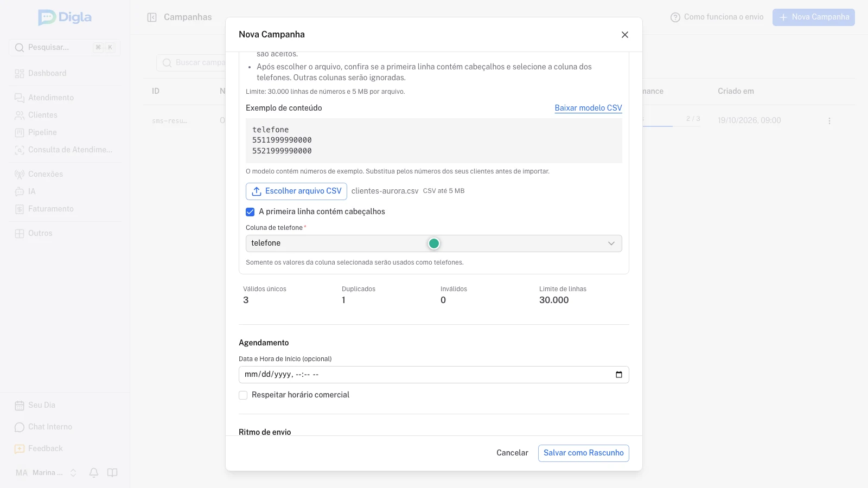Click the ID column header
This screenshot has width=868, height=488.
click(x=156, y=91)
